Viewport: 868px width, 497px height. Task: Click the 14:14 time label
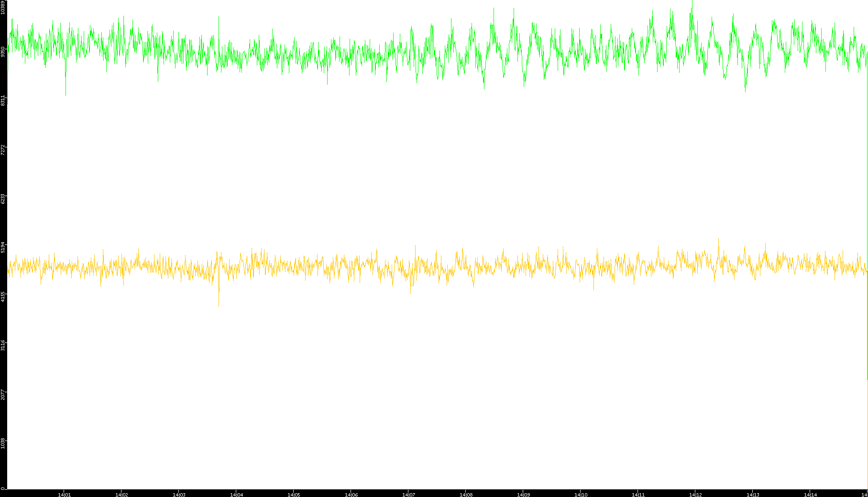[x=810, y=495]
